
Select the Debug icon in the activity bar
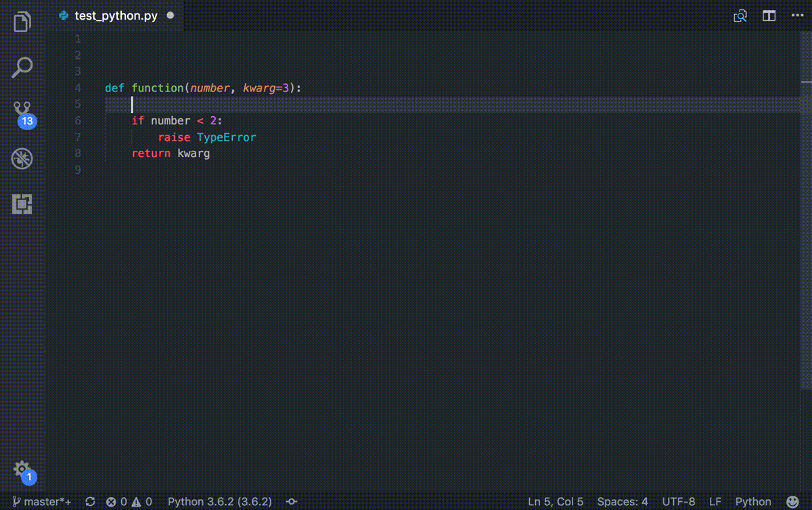(x=22, y=158)
